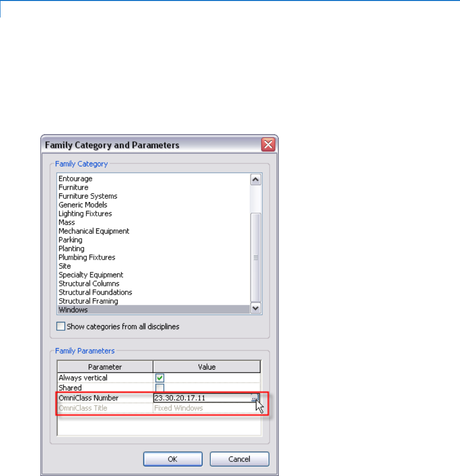
Task: Dismiss the dialog with Cancel
Action: (239, 459)
